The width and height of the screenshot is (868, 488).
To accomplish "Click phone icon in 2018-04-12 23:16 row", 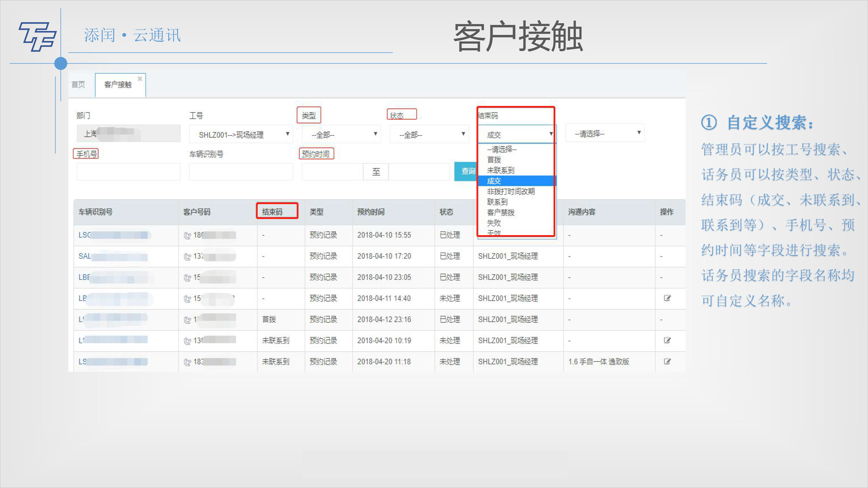I will pyautogui.click(x=187, y=320).
